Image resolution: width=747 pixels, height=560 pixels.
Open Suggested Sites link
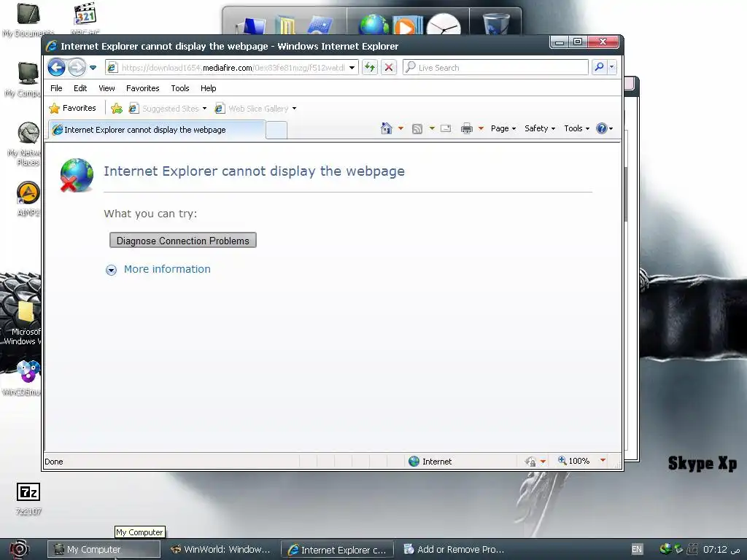164,109
